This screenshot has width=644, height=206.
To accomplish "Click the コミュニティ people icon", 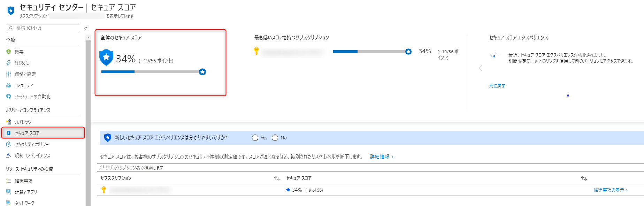I will (9, 85).
